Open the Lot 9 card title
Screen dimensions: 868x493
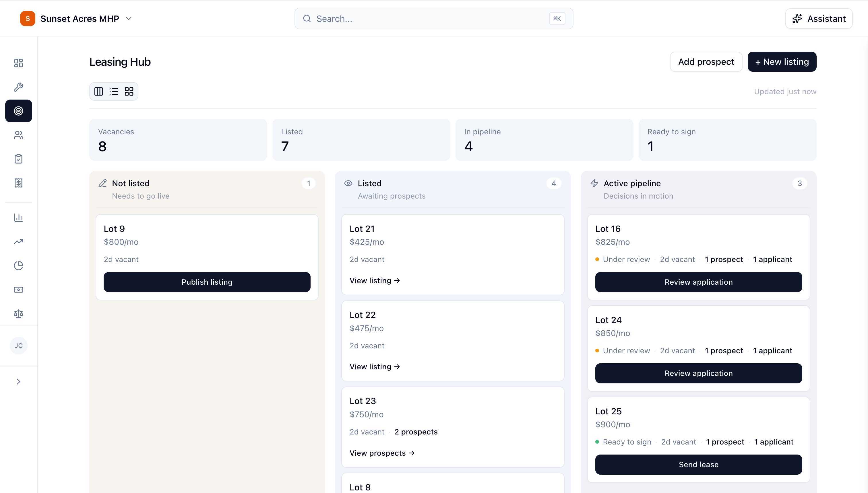114,229
